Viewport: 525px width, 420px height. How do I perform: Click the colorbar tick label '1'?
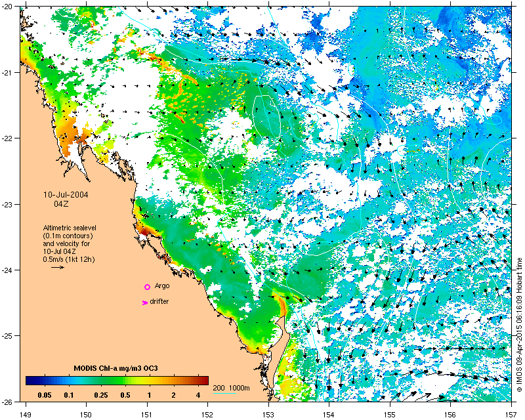point(150,395)
